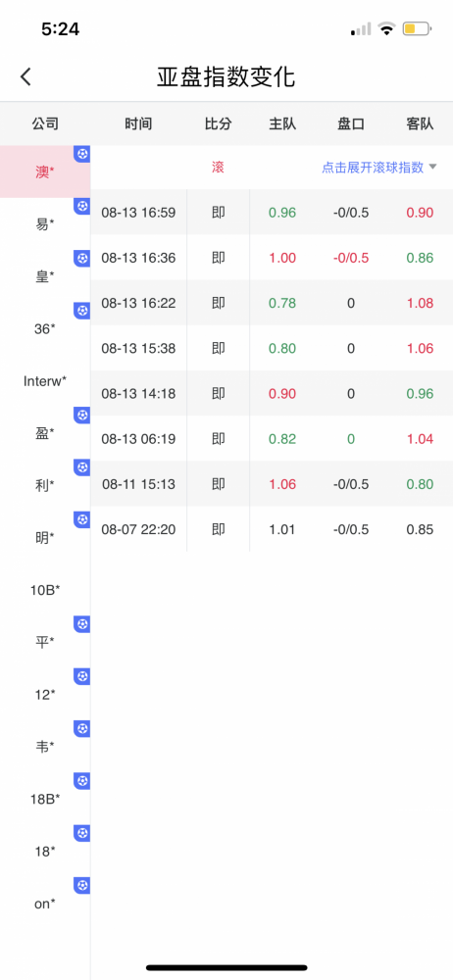
Task: Tap the football badge on 利* row
Action: pos(82,466)
